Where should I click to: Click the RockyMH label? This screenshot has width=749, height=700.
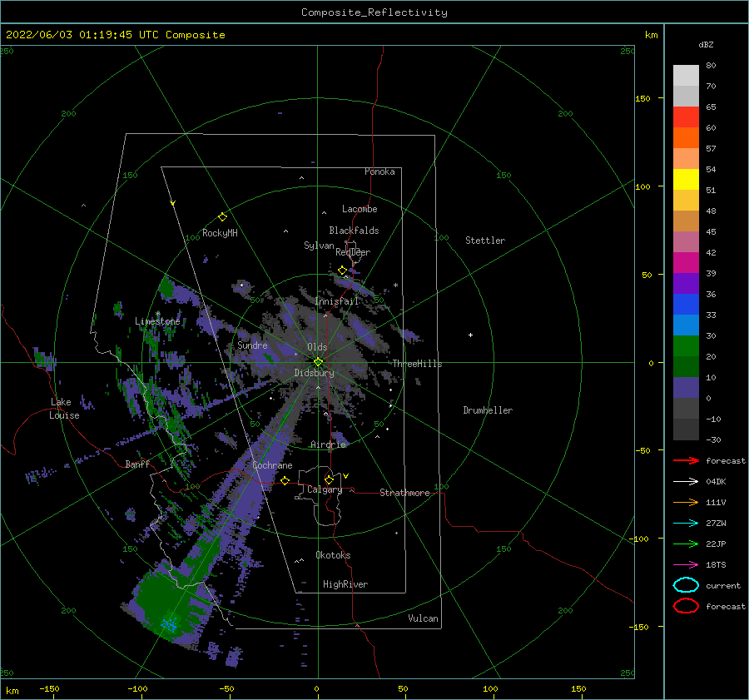coord(220,233)
